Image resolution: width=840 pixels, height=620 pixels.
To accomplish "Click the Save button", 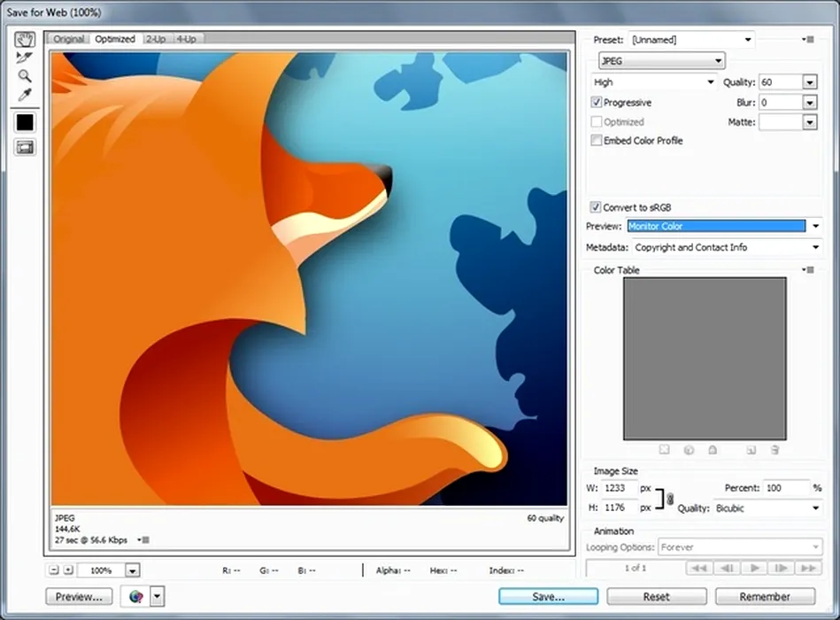I will point(548,597).
